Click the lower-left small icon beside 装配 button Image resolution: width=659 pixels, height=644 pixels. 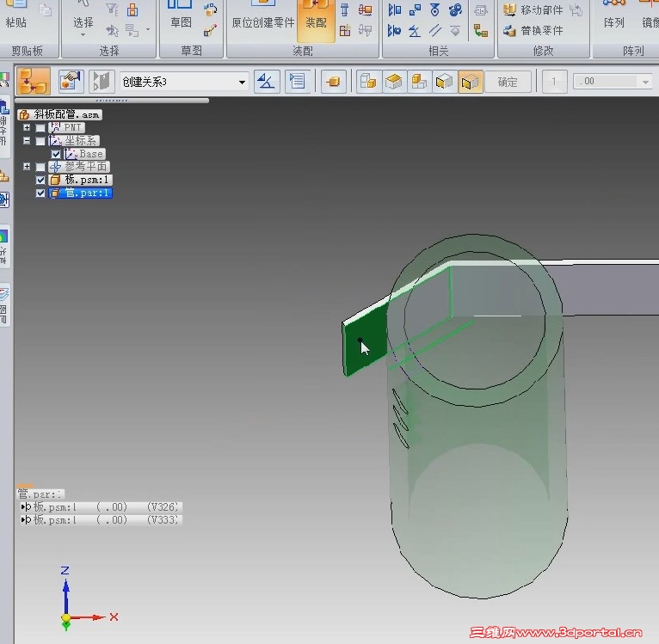(x=345, y=30)
